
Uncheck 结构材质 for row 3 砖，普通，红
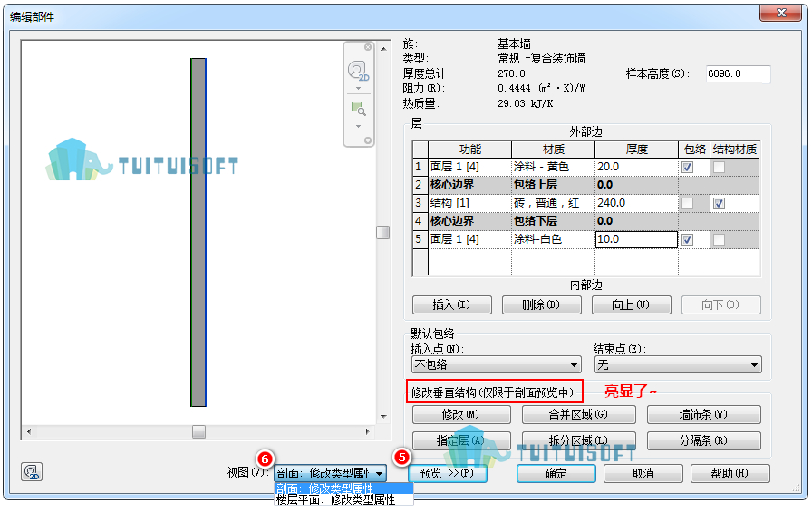point(719,204)
